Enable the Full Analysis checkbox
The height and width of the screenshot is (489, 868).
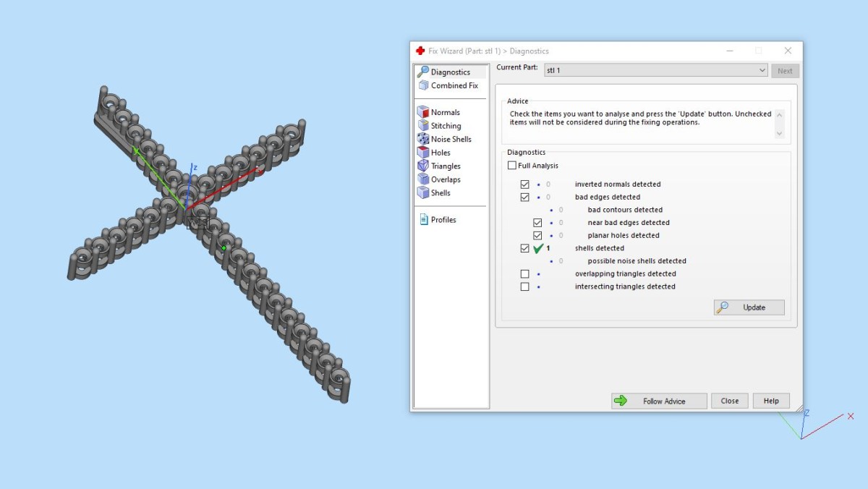tap(511, 166)
